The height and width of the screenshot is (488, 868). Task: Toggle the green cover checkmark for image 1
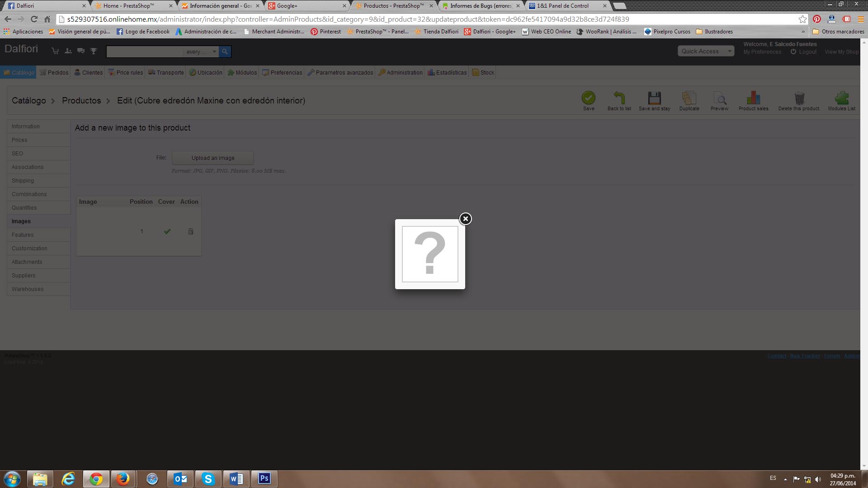click(x=167, y=231)
